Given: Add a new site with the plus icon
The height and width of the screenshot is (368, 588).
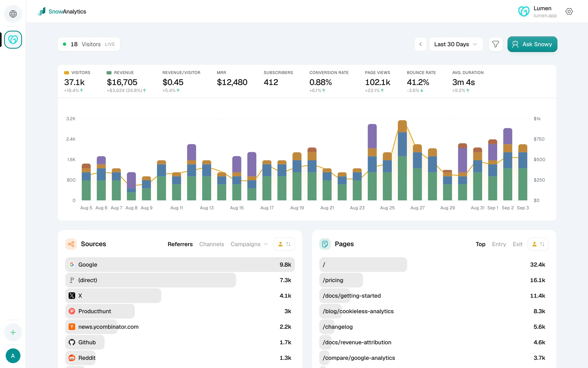Looking at the screenshot, I should 13,332.
